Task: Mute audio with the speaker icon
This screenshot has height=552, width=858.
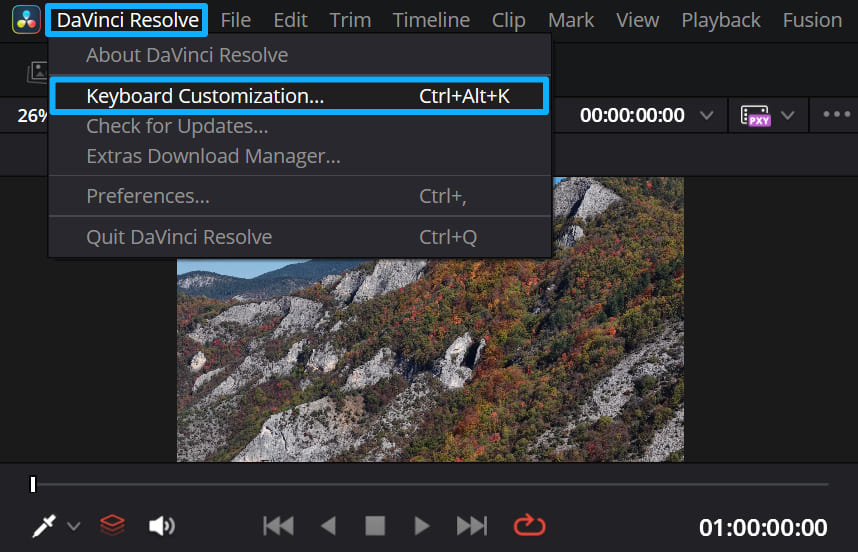Action: pos(162,526)
